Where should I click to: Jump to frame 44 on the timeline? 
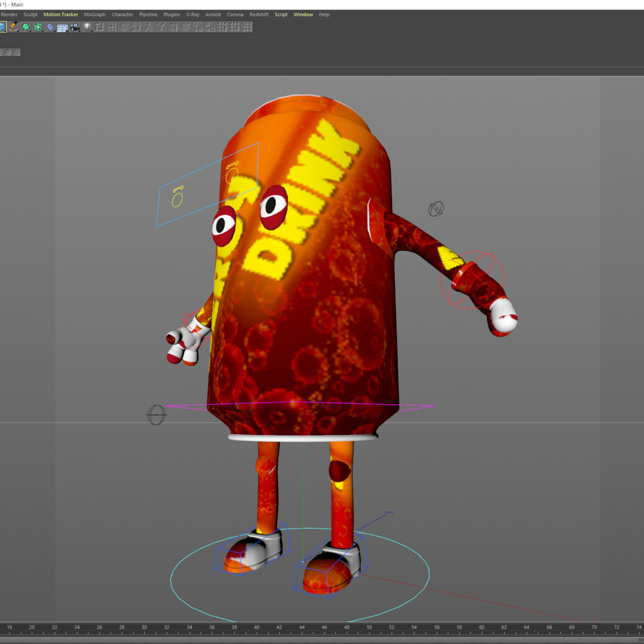302,628
